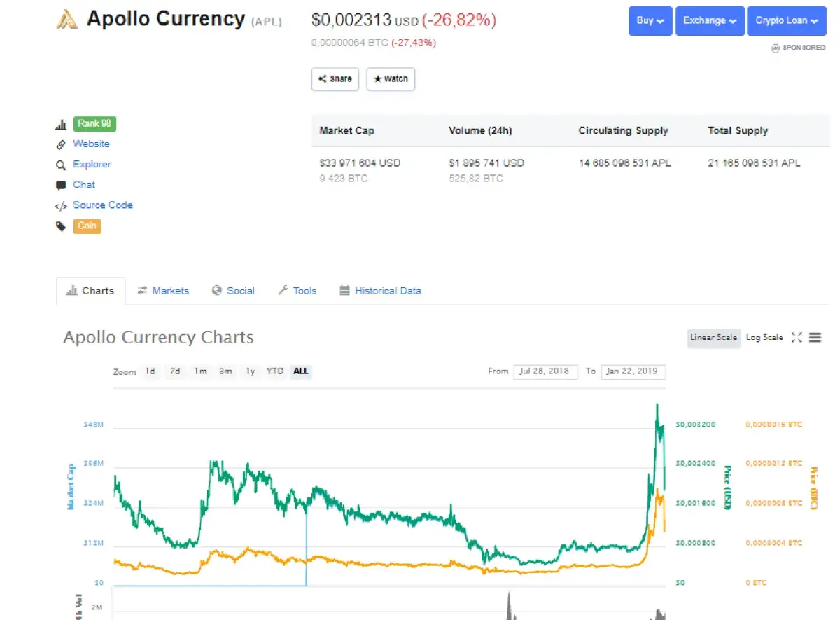840x620 pixels.
Task: Click the Source Code angle-brackets icon
Action: pos(63,205)
